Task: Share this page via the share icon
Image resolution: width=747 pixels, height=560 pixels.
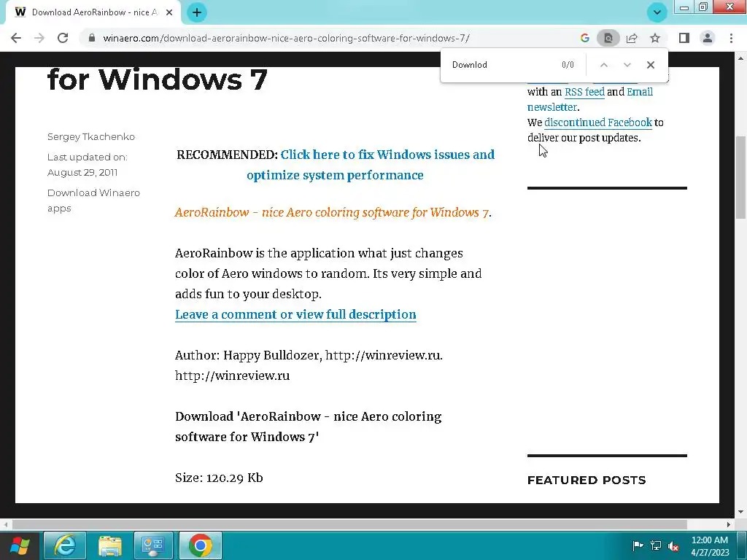Action: pyautogui.click(x=632, y=38)
